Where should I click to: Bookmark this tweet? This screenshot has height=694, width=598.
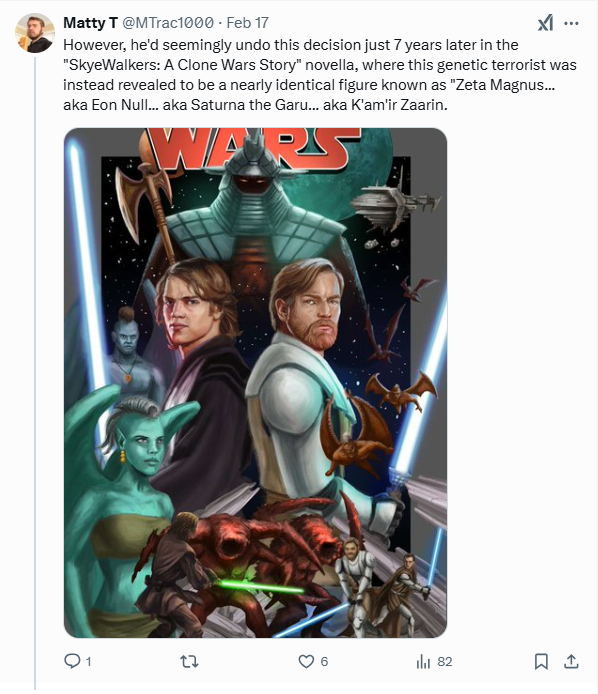pos(541,661)
